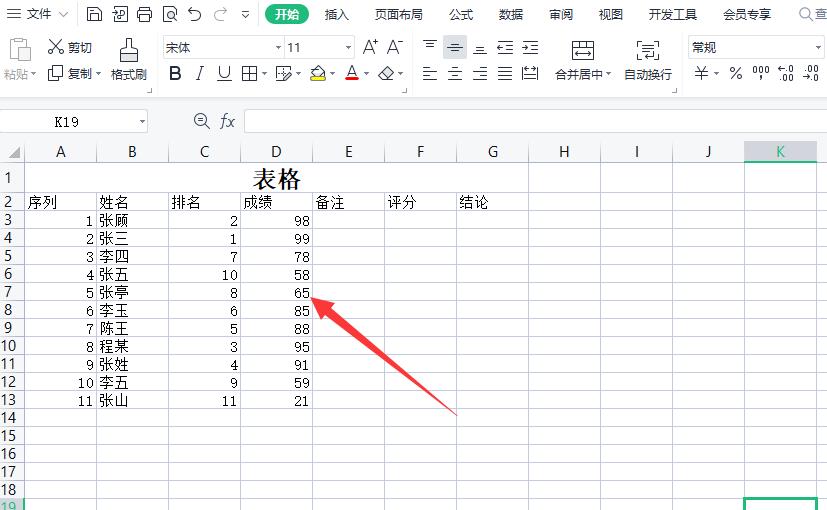Apply the red font color A
This screenshot has width=827, height=510.
[x=352, y=73]
